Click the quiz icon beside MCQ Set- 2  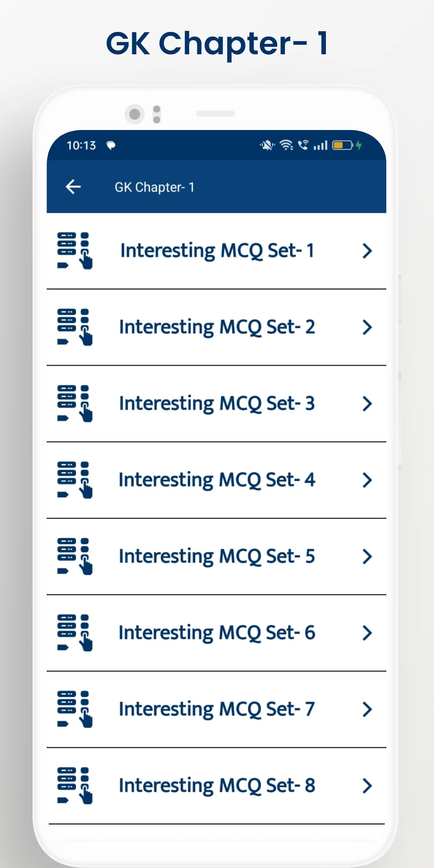[x=75, y=327]
